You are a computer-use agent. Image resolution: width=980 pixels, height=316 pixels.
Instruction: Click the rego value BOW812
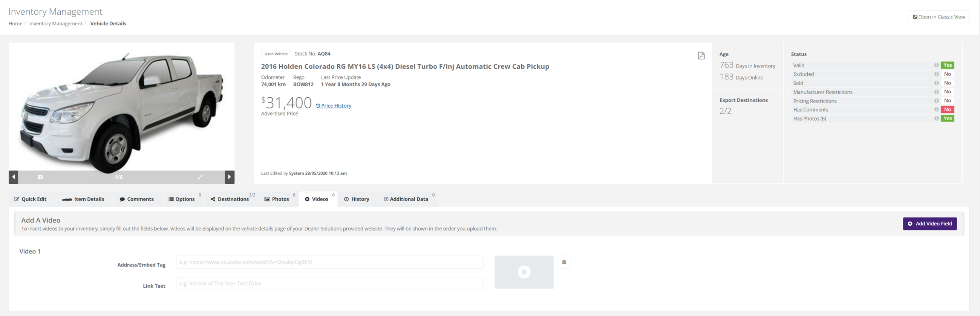[303, 84]
